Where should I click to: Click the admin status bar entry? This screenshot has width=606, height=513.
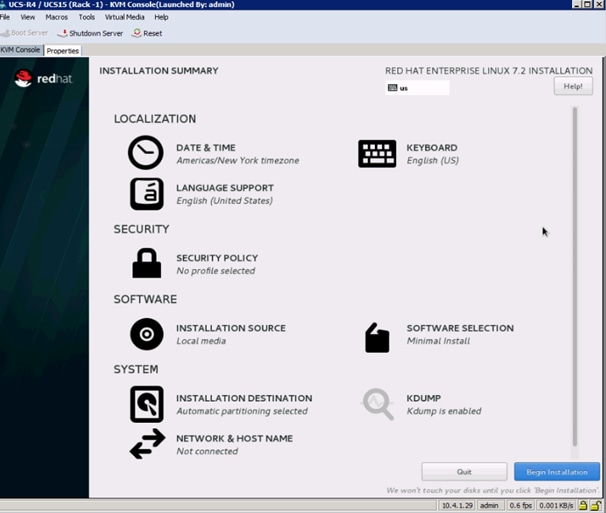[489, 505]
